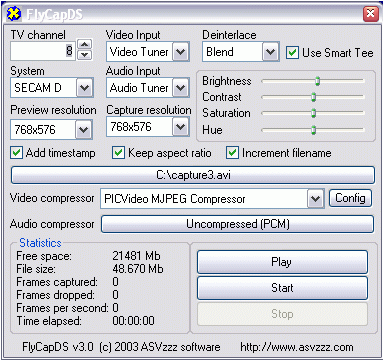Click the Free space value 21481 Mb

tap(136, 256)
